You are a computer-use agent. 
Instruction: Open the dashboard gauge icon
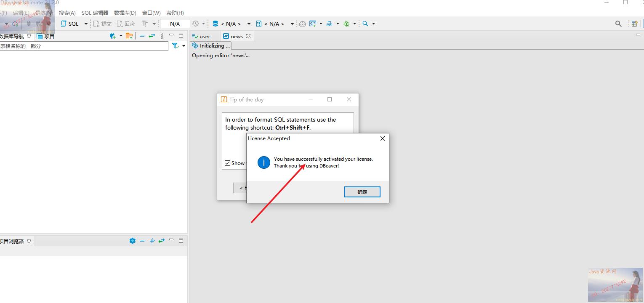[303, 24]
